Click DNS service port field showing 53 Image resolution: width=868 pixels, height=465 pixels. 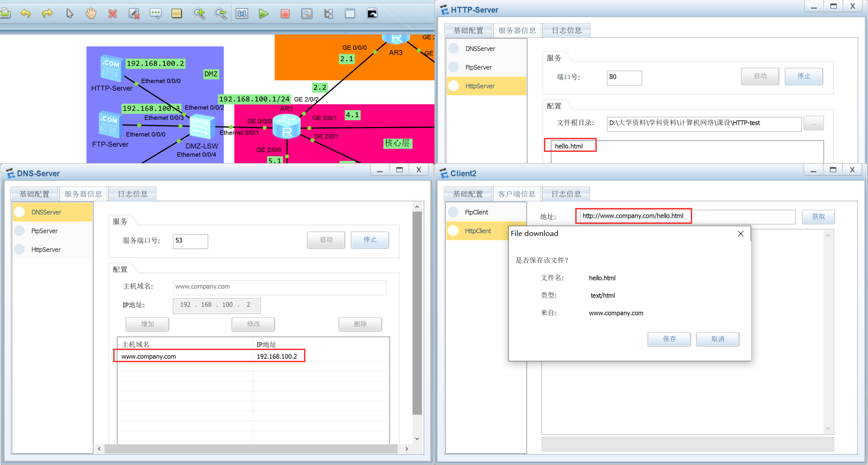pyautogui.click(x=190, y=241)
